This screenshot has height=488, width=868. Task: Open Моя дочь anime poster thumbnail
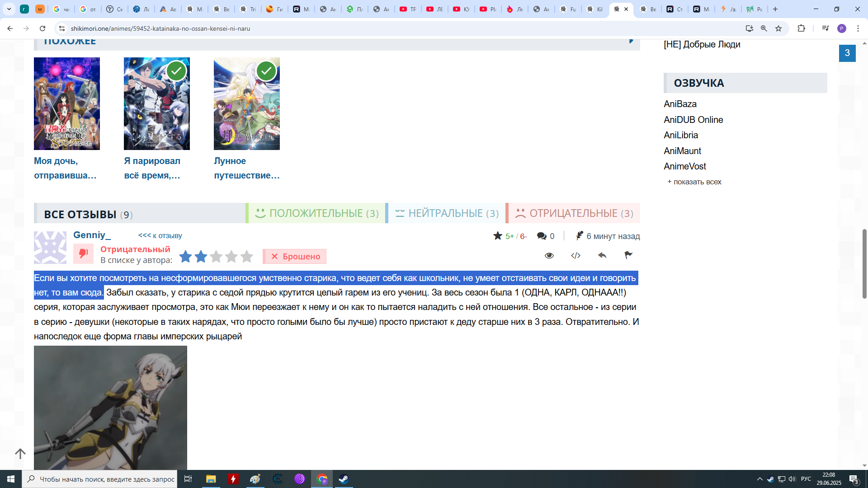(x=67, y=103)
